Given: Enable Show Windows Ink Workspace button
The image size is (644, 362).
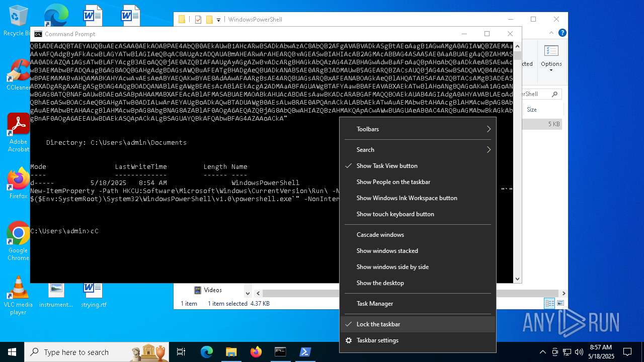Looking at the screenshot, I should (x=418, y=198).
